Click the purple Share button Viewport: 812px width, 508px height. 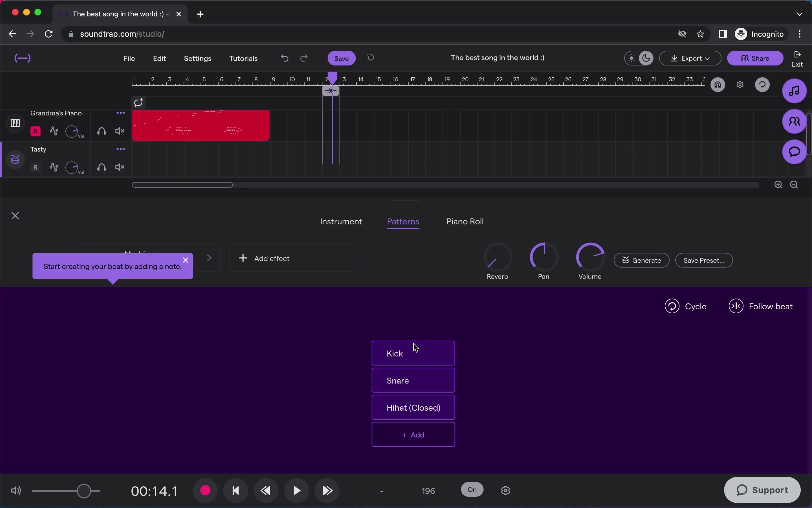pyautogui.click(x=755, y=58)
